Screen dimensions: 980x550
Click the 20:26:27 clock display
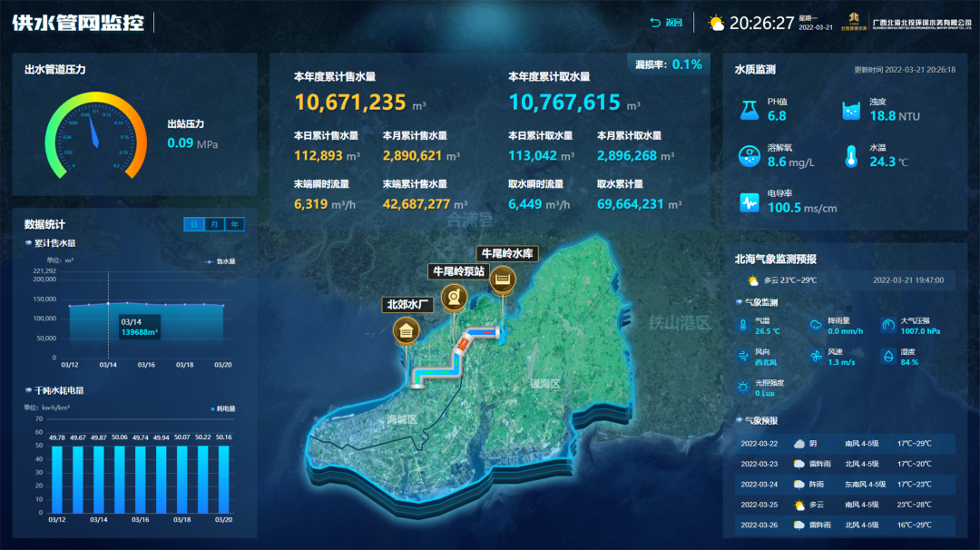coord(761,23)
